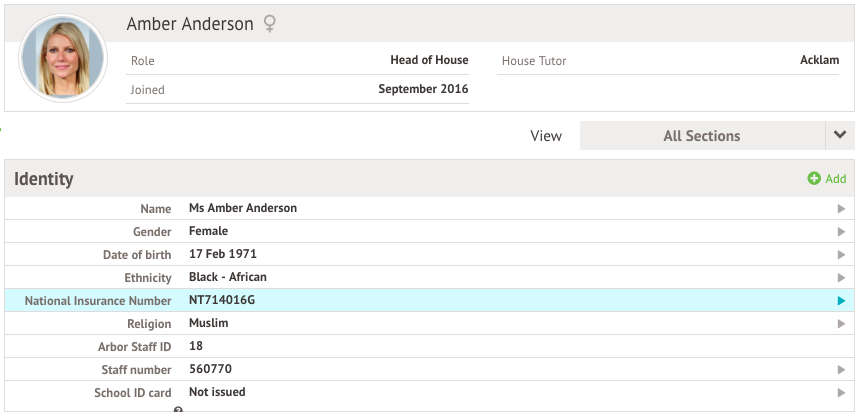Viewport: 859px width, 417px height.
Task: Click the dropdown chevron beside All Sections
Action: point(840,136)
